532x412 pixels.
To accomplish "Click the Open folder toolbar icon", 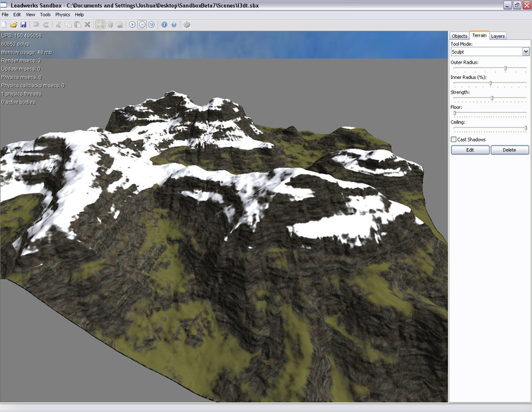I will click(x=14, y=25).
